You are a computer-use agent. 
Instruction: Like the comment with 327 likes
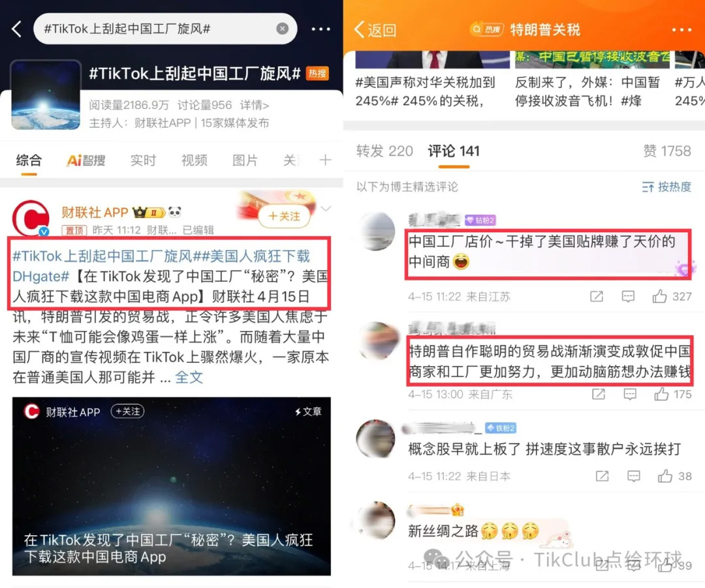pyautogui.click(x=659, y=296)
